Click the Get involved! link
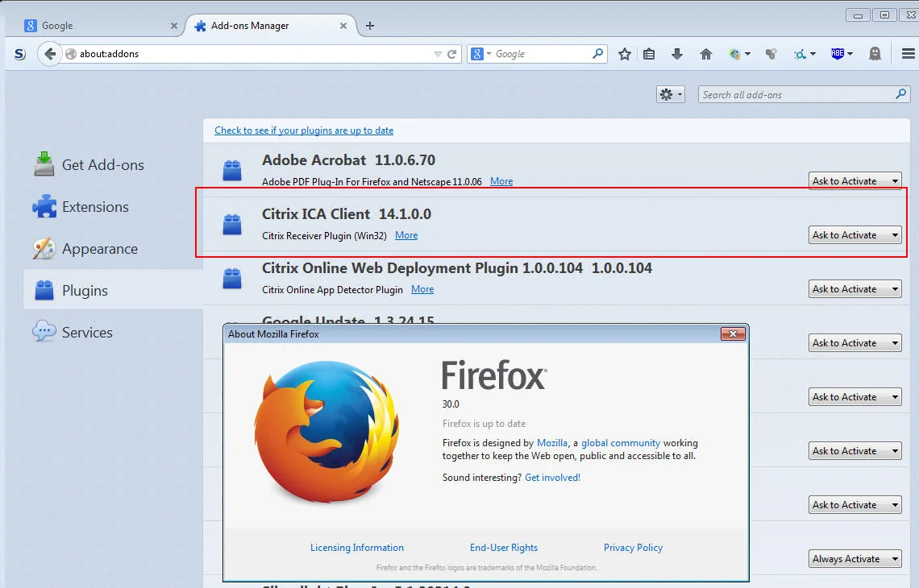919x588 pixels. click(x=553, y=478)
